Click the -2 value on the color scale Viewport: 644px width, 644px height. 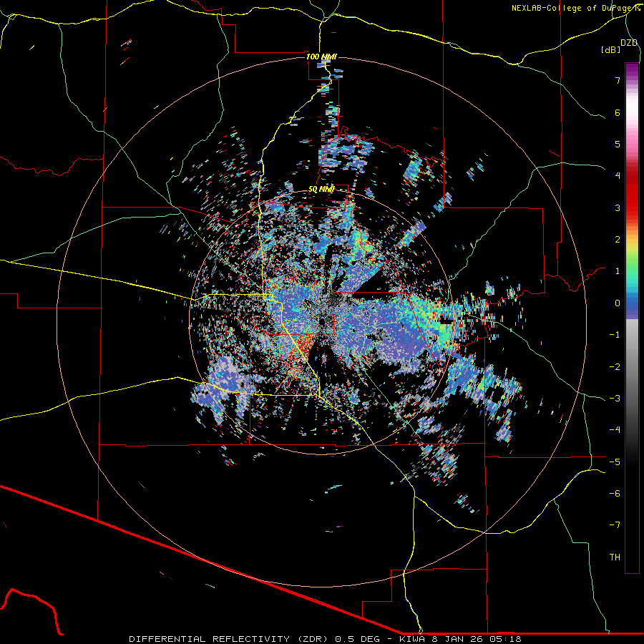[x=615, y=367]
